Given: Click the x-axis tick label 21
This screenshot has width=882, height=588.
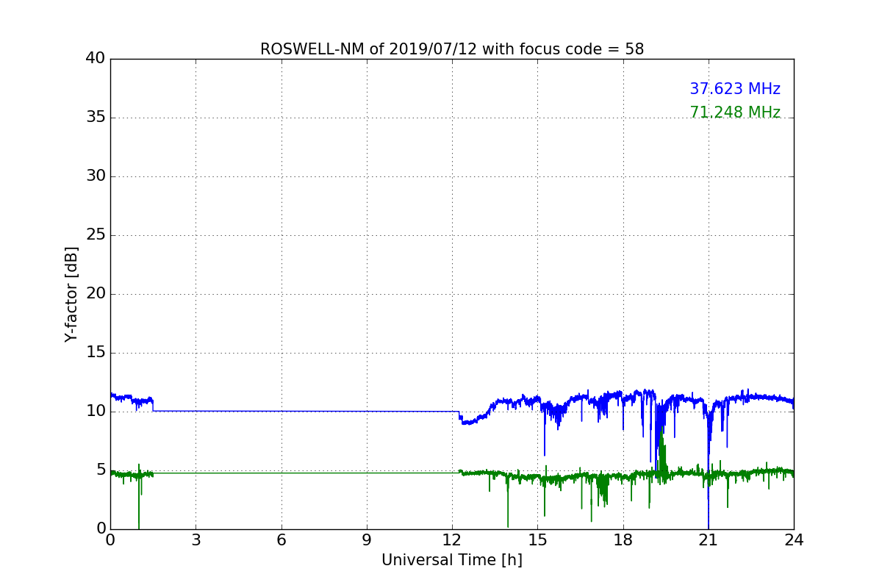Looking at the screenshot, I should coord(709,539).
